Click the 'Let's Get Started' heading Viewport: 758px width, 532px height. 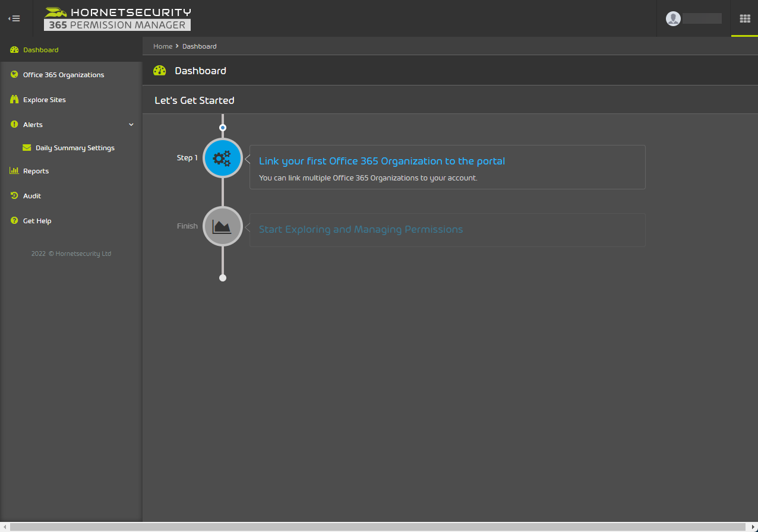pyautogui.click(x=194, y=100)
